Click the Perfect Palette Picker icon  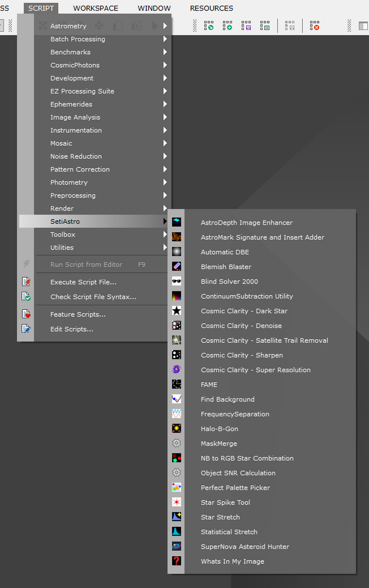point(176,487)
